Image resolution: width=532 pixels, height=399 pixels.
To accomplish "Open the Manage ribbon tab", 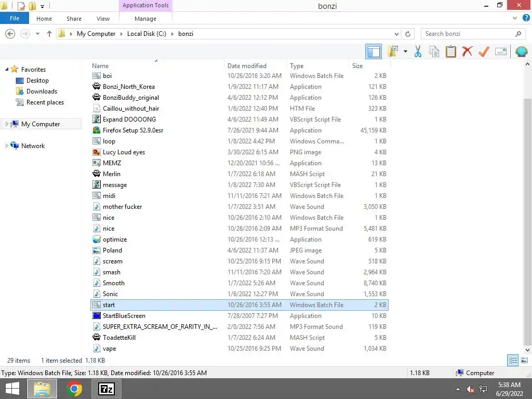I will [x=145, y=19].
